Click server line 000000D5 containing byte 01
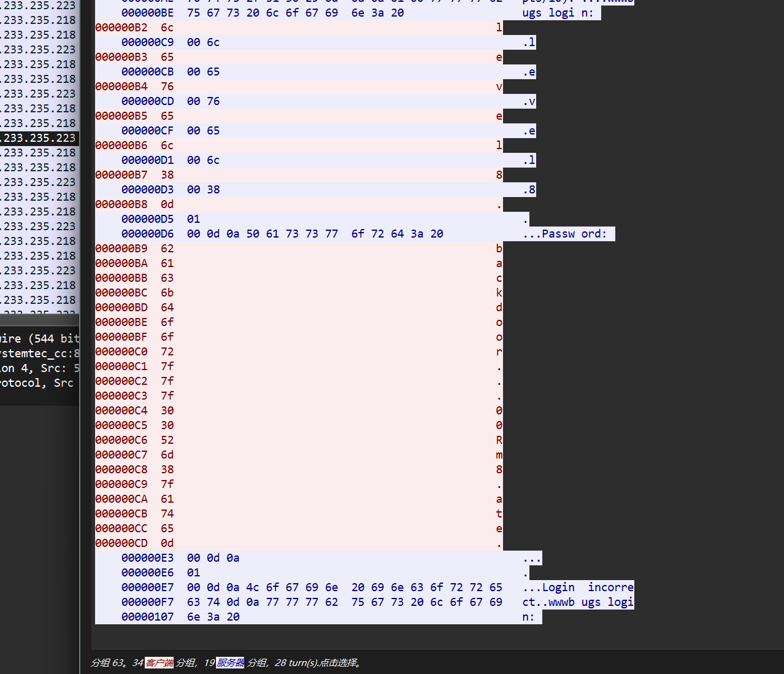This screenshot has height=674, width=784. pyautogui.click(x=313, y=219)
